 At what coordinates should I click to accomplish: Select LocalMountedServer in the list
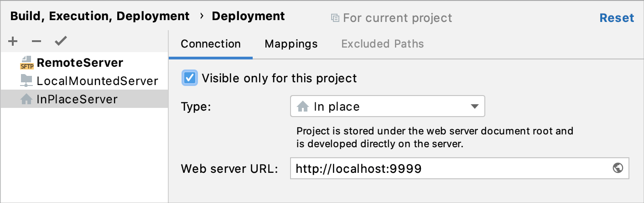pyautogui.click(x=97, y=81)
